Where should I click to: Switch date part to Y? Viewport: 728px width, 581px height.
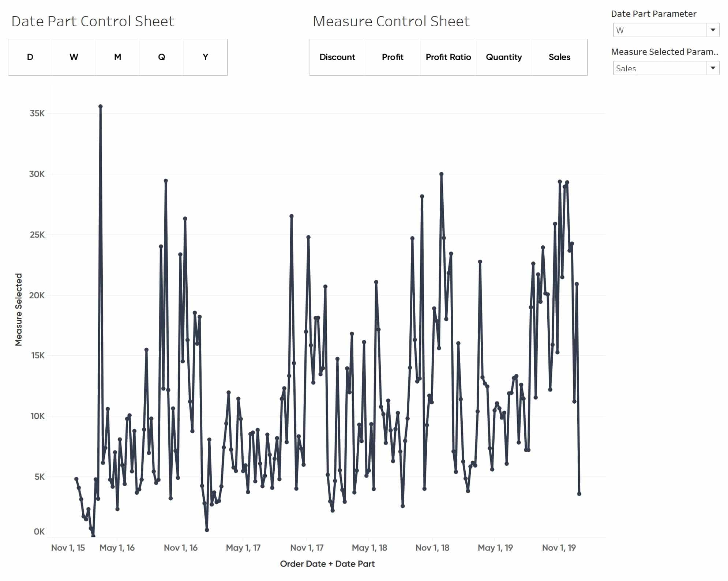coord(206,57)
